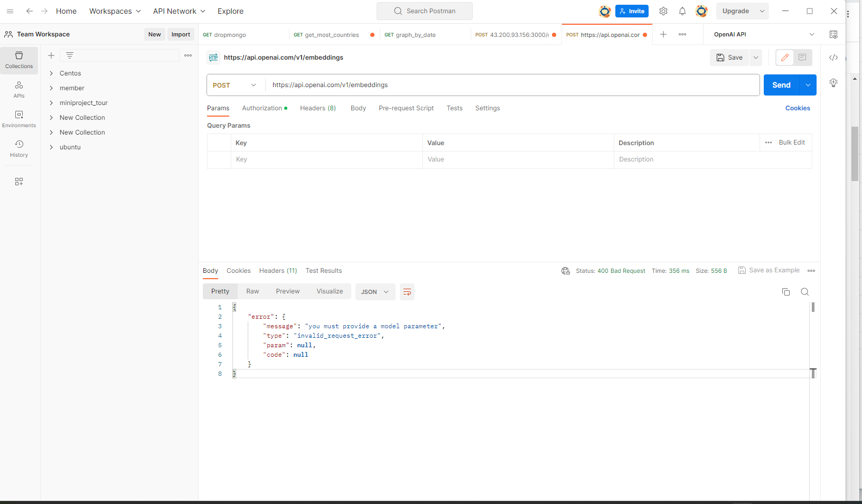Create new collection with plus icon
Screen dimensions: 862x504
pyautogui.click(x=51, y=55)
